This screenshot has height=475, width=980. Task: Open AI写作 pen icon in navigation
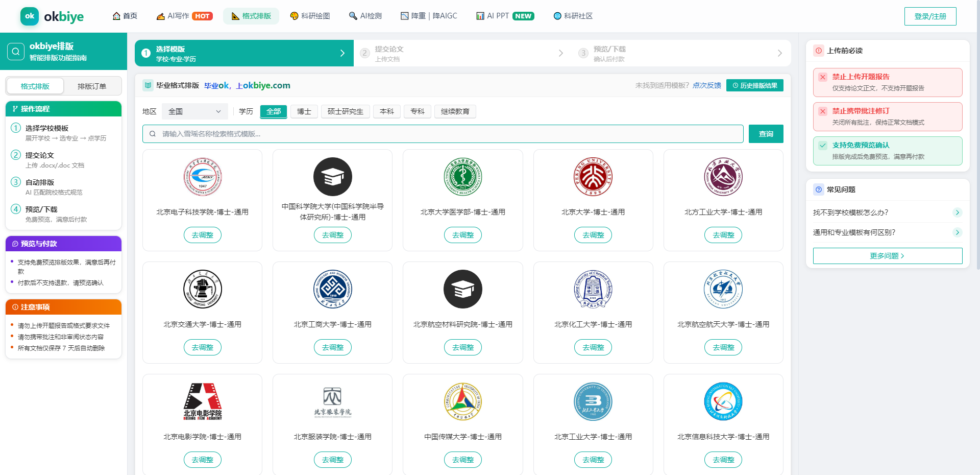coord(161,16)
